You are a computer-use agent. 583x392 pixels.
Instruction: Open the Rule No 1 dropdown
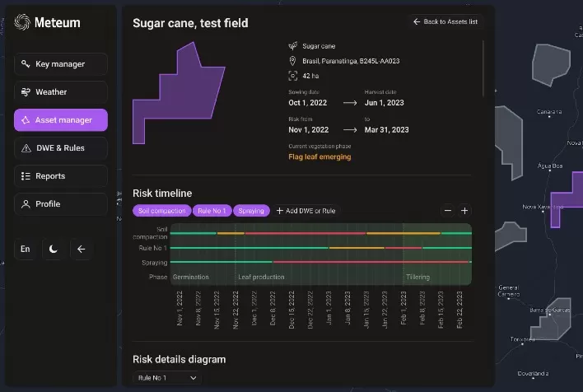coord(167,378)
